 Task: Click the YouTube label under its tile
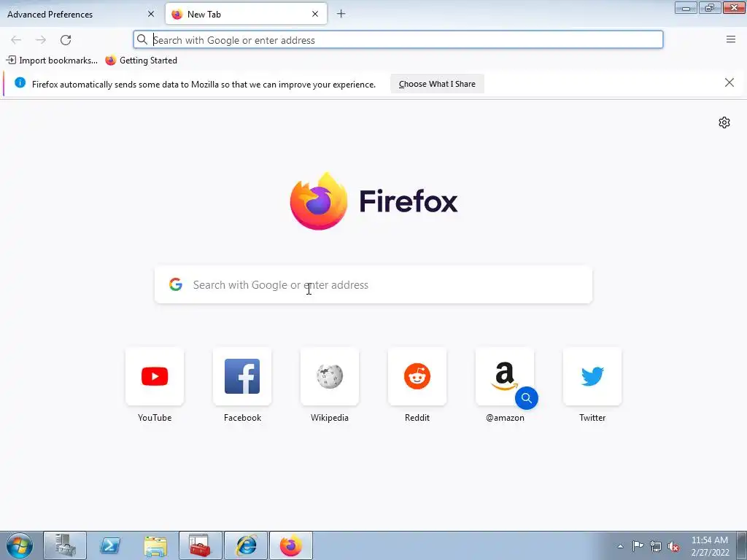point(155,418)
